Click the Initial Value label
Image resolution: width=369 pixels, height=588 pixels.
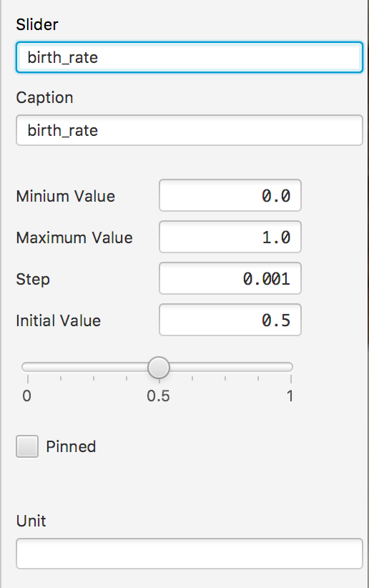coord(58,320)
